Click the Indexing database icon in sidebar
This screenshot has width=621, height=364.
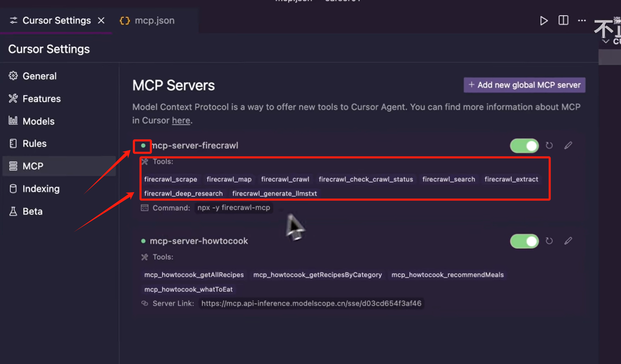tap(13, 189)
